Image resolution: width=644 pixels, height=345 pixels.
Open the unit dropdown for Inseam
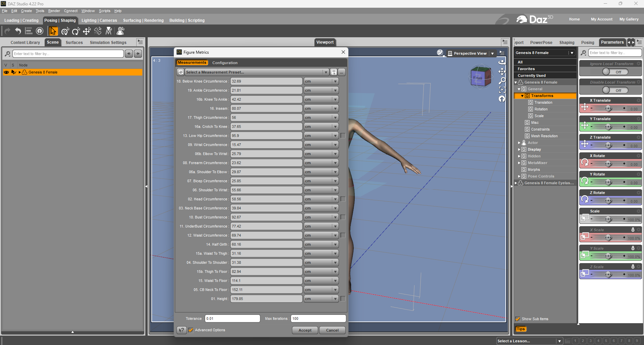click(321, 108)
